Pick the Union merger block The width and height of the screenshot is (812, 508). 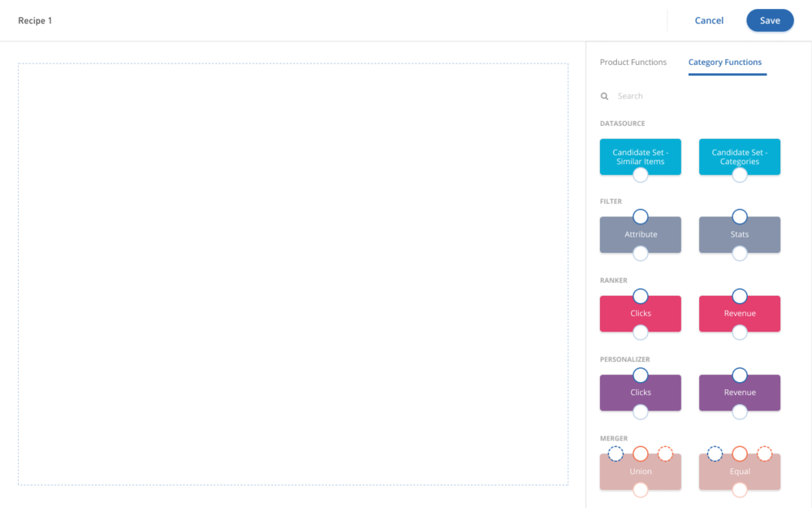(640, 472)
